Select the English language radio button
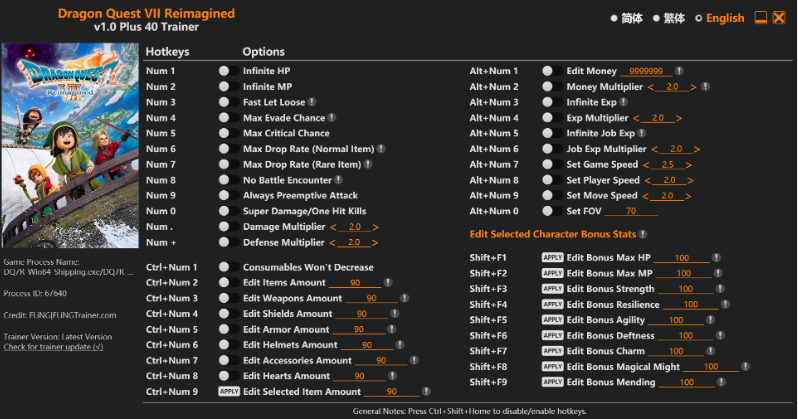The width and height of the screenshot is (798, 419). [x=698, y=18]
